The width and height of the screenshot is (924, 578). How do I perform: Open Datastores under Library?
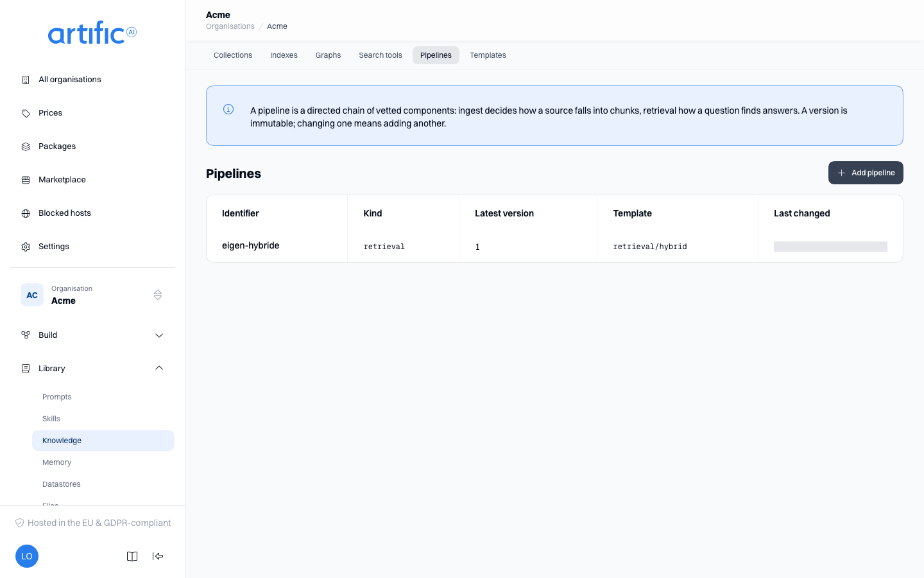tap(103, 484)
